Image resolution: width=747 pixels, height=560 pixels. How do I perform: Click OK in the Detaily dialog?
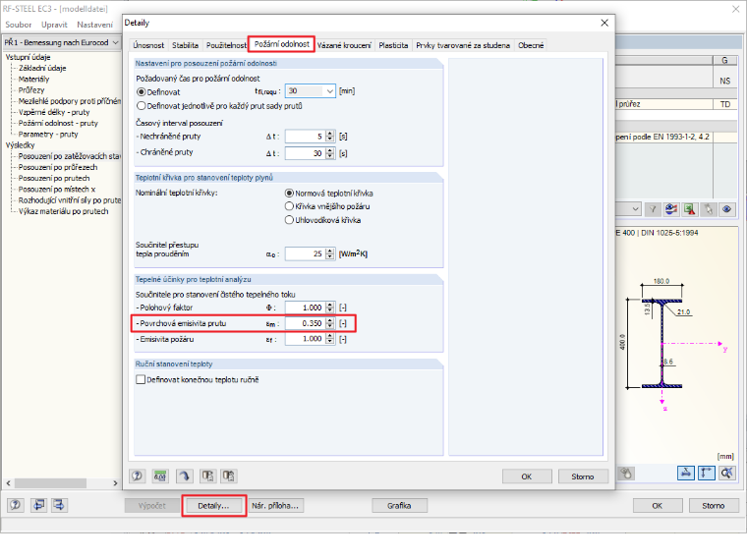coord(527,476)
